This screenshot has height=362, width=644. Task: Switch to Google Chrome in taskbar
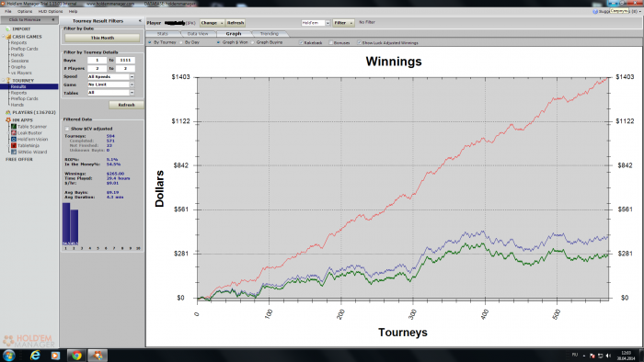tap(76, 355)
